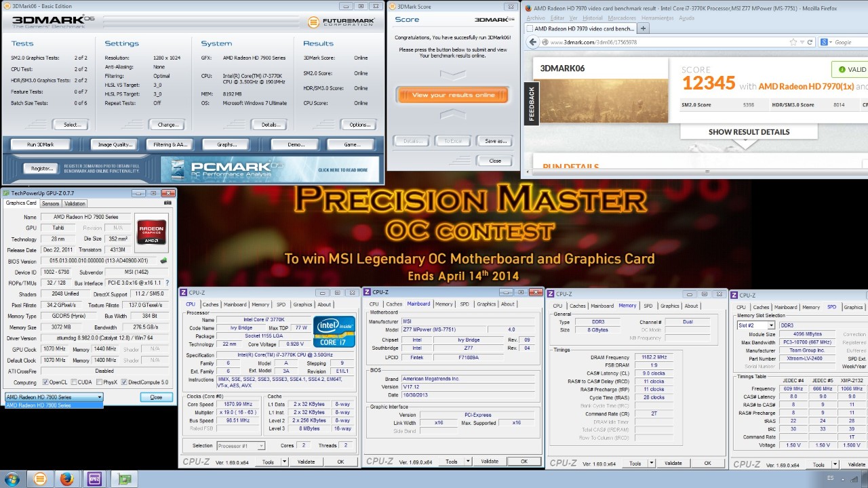Click the score value 12345 on 3dmark page

pos(709,83)
